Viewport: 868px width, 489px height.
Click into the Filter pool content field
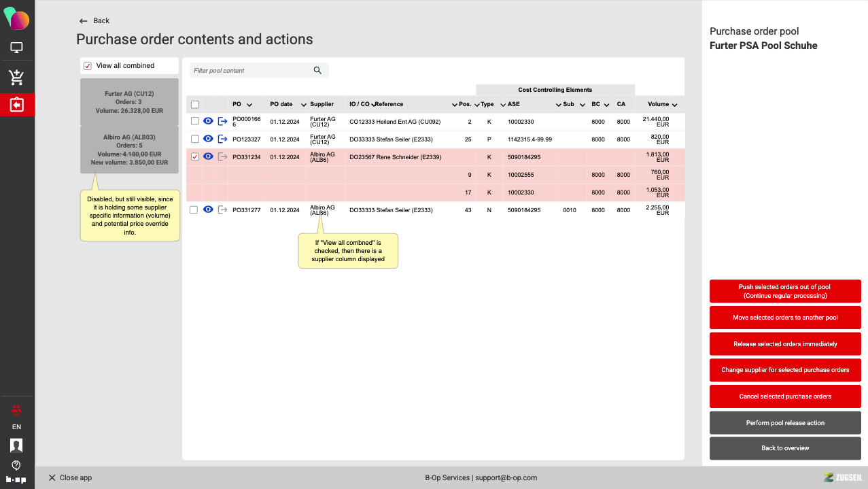click(x=250, y=71)
